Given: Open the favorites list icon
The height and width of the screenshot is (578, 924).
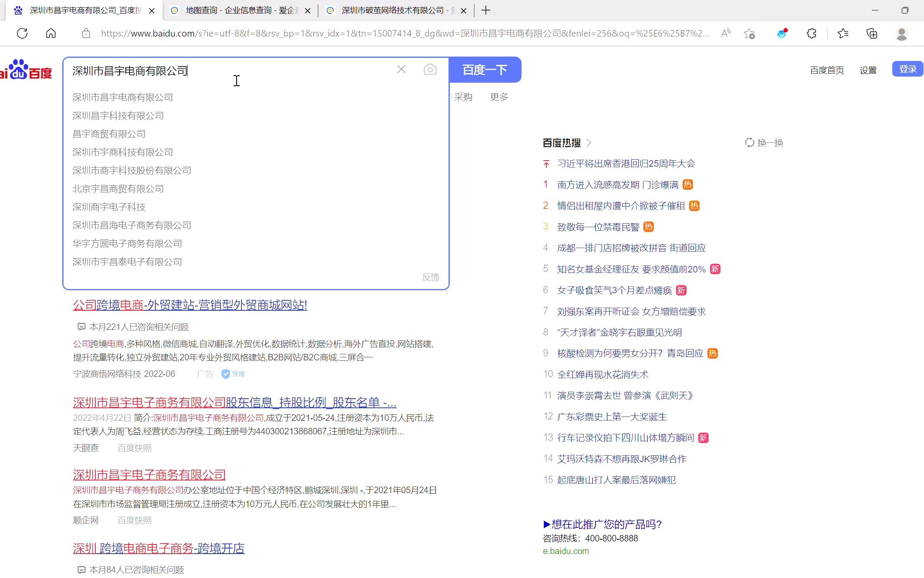Looking at the screenshot, I should (x=843, y=34).
